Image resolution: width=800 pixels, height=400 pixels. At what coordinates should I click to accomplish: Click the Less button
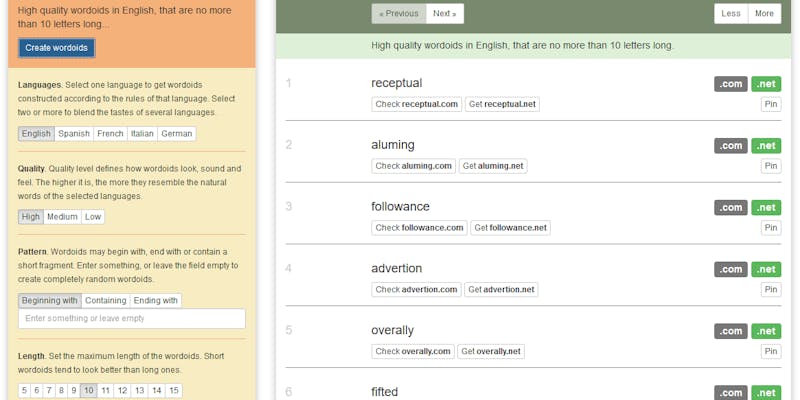(731, 14)
